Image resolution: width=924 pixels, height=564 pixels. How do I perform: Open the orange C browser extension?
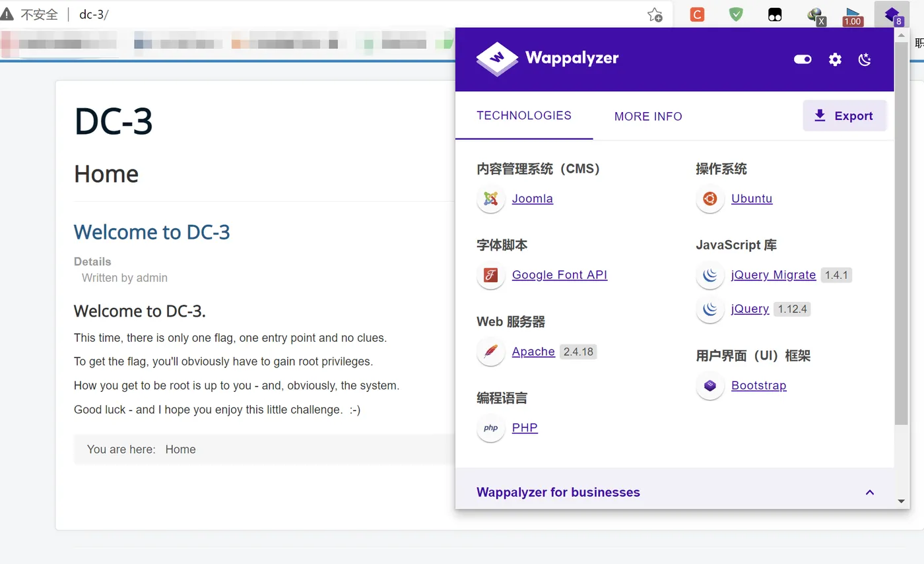tap(697, 15)
